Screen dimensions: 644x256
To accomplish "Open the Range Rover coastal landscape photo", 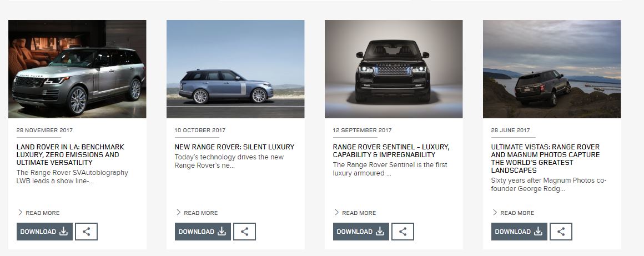I will [552, 69].
